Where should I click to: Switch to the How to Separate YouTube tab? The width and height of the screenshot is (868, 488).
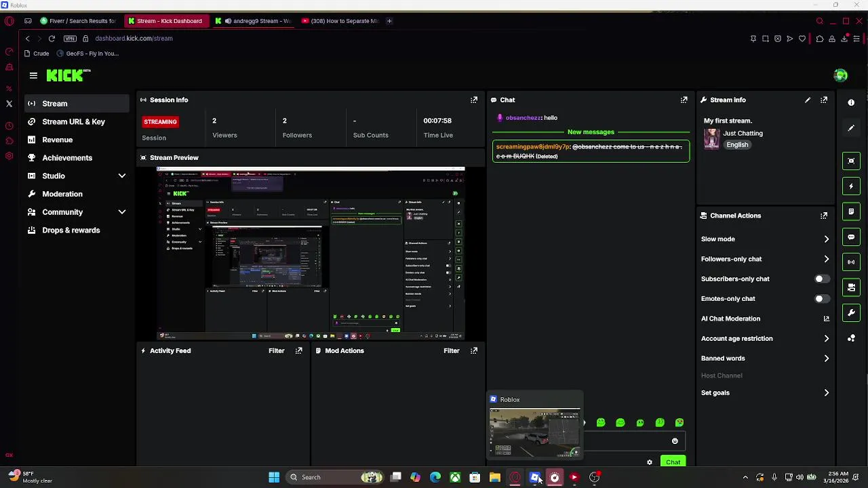(340, 21)
